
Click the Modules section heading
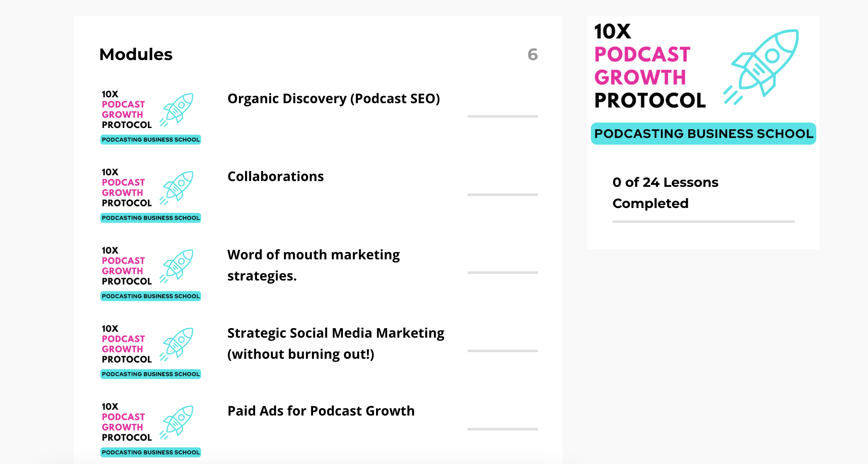[x=136, y=54]
